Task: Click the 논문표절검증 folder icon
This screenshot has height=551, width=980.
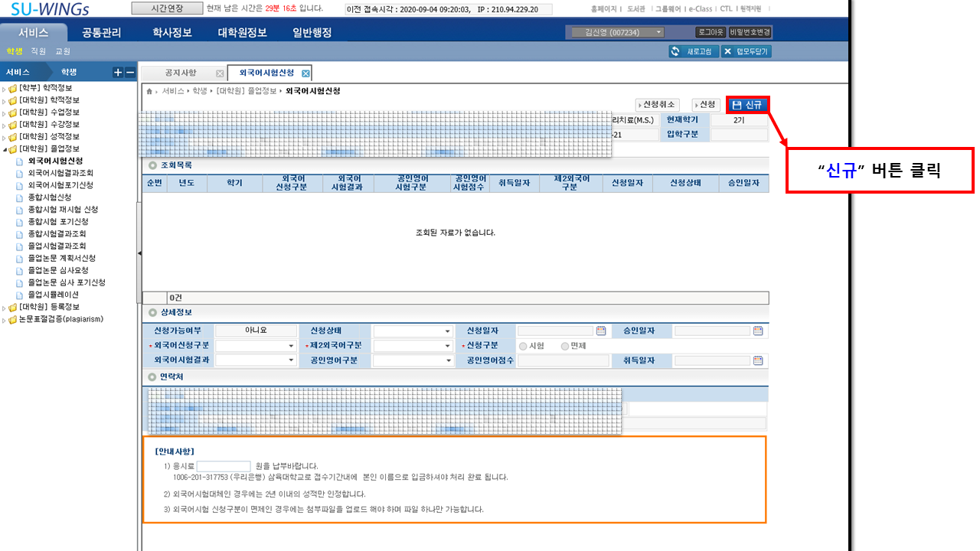Action: [x=12, y=319]
